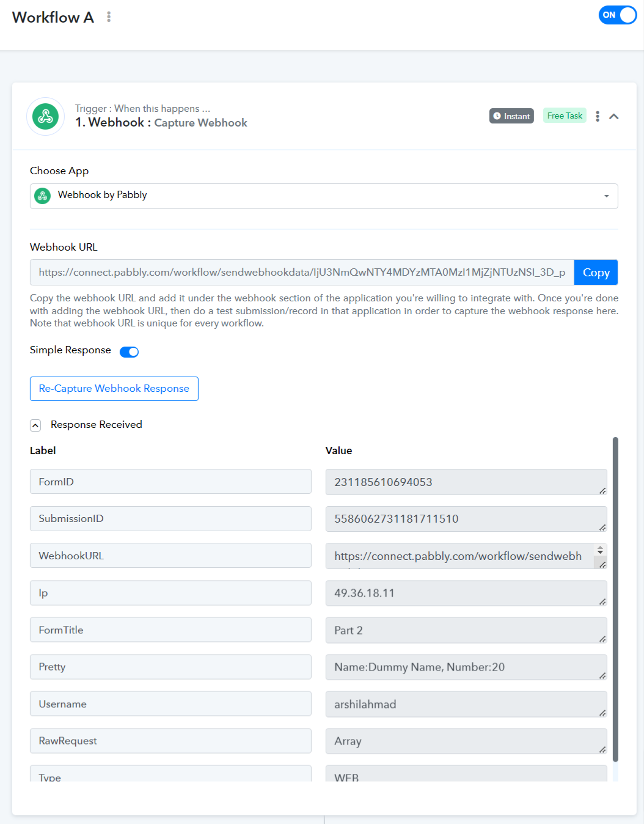The image size is (644, 824).
Task: Click the Free Task badge
Action: point(565,116)
